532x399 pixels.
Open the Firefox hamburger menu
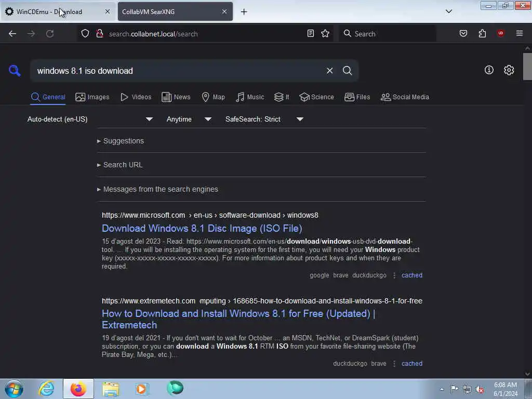[519, 33]
